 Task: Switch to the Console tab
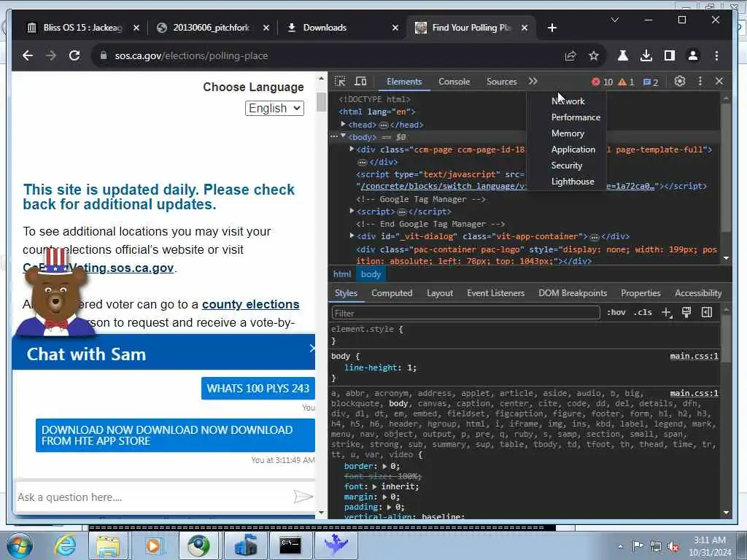(454, 82)
